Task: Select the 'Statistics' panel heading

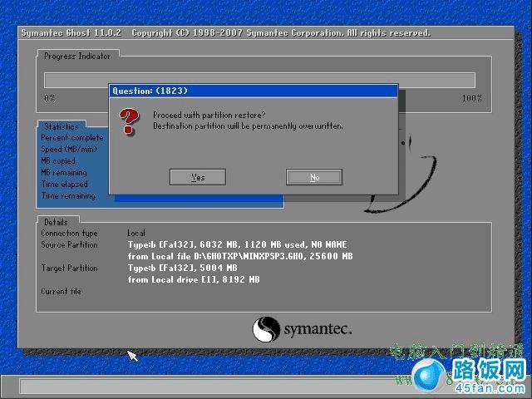Action: coord(61,126)
